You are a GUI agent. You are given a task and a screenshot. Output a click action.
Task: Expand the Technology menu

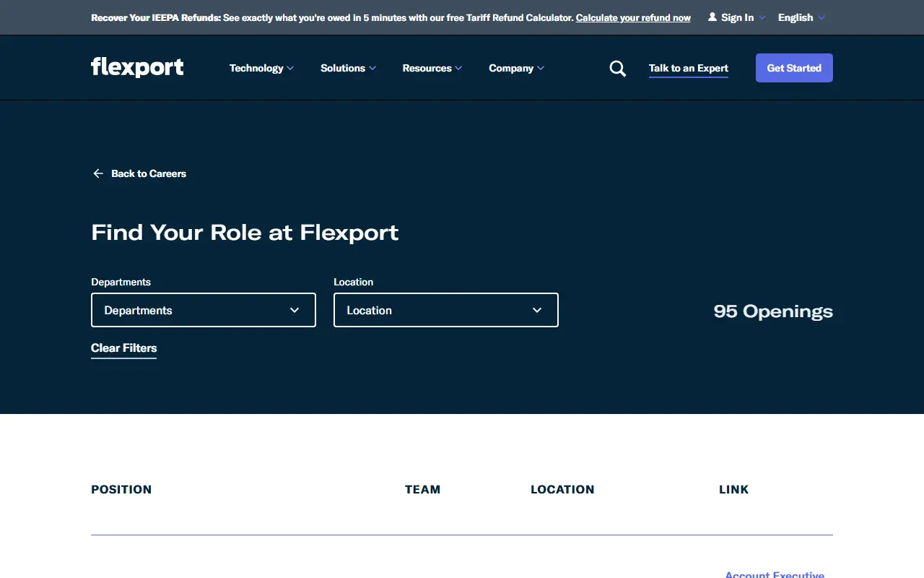[x=261, y=68]
